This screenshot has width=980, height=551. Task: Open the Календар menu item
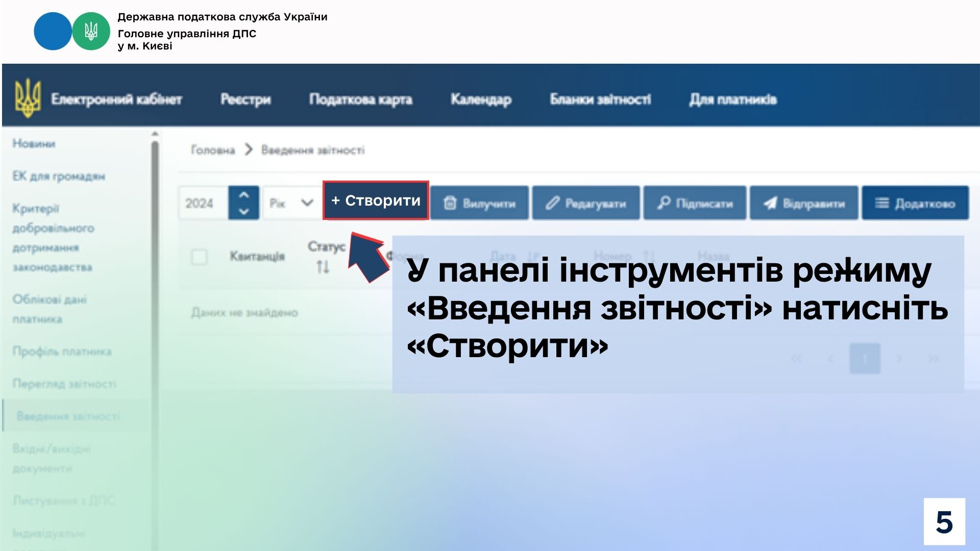tap(480, 99)
